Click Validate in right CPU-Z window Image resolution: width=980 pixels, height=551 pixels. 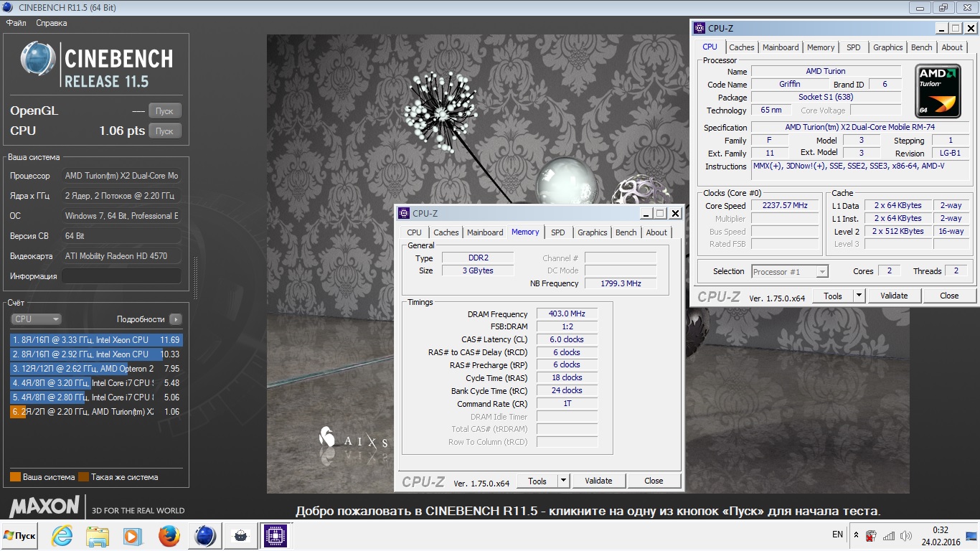click(894, 296)
